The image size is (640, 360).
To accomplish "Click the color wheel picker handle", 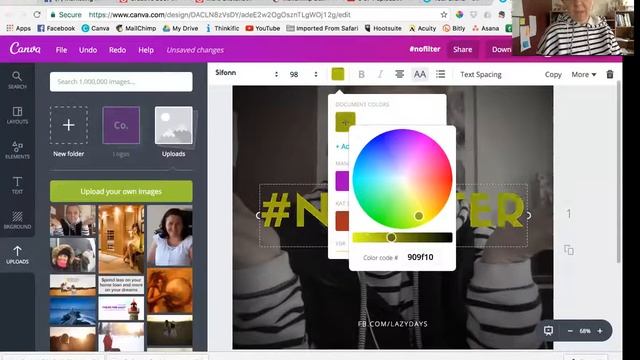I will pyautogui.click(x=419, y=216).
